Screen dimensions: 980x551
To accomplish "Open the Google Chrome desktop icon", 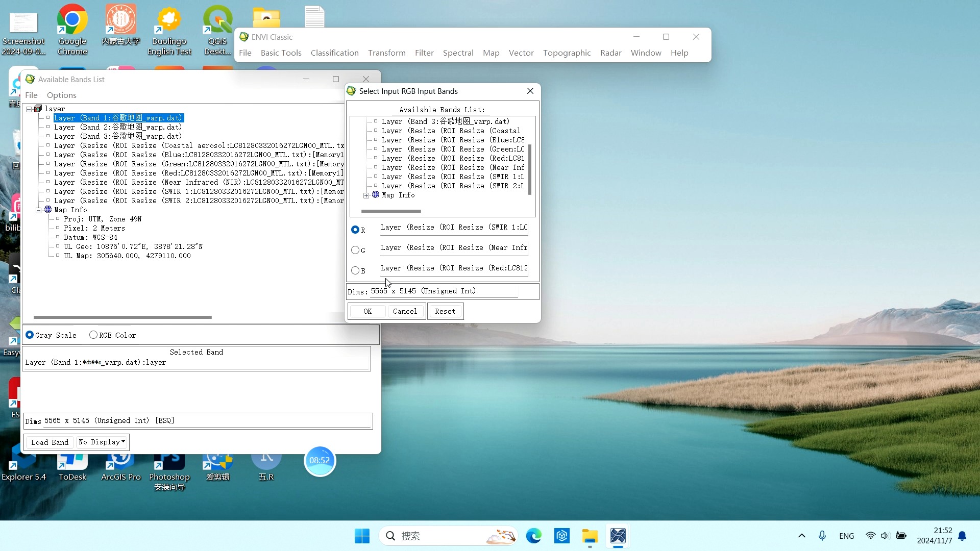I will (72, 20).
